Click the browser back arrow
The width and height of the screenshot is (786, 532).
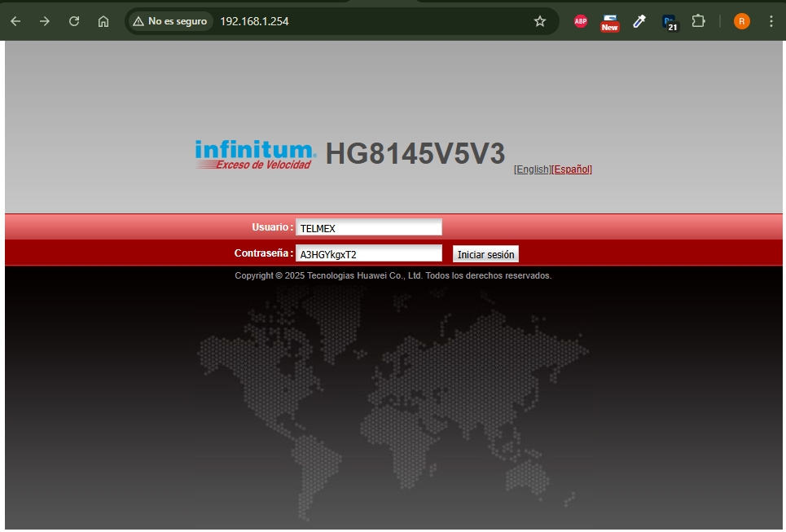15,21
